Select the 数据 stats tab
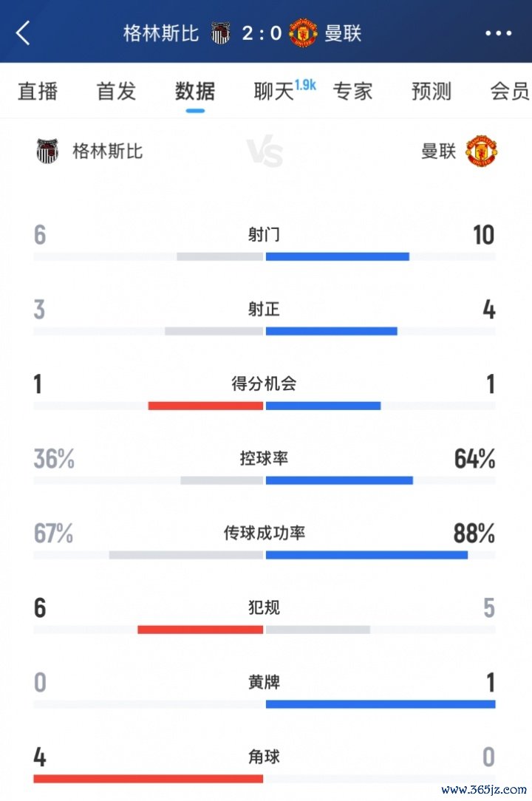The width and height of the screenshot is (532, 801). (195, 92)
